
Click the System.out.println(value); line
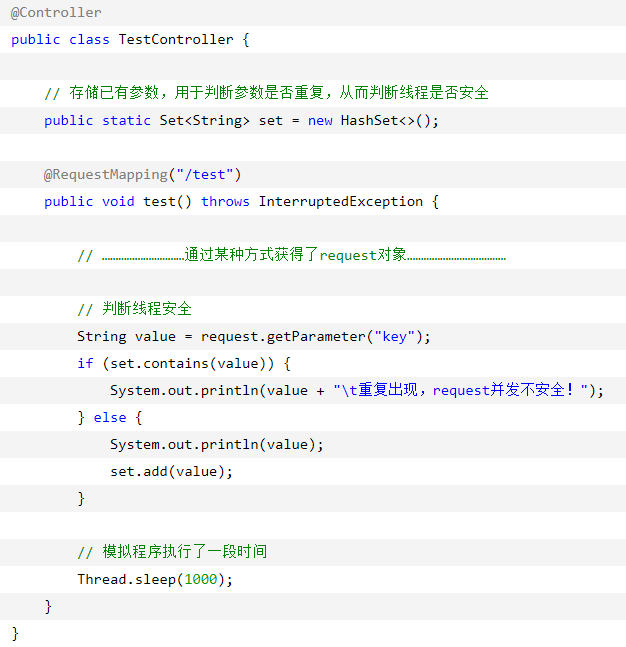click(217, 445)
